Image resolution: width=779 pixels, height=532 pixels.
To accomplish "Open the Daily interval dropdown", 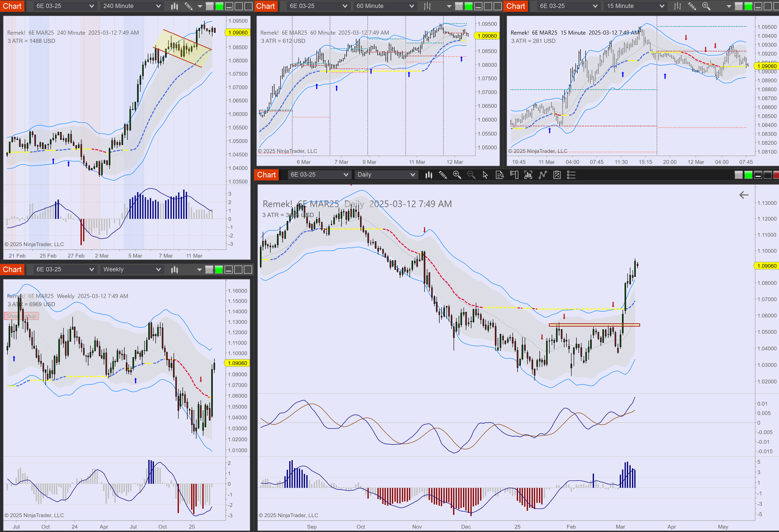I will tap(386, 174).
